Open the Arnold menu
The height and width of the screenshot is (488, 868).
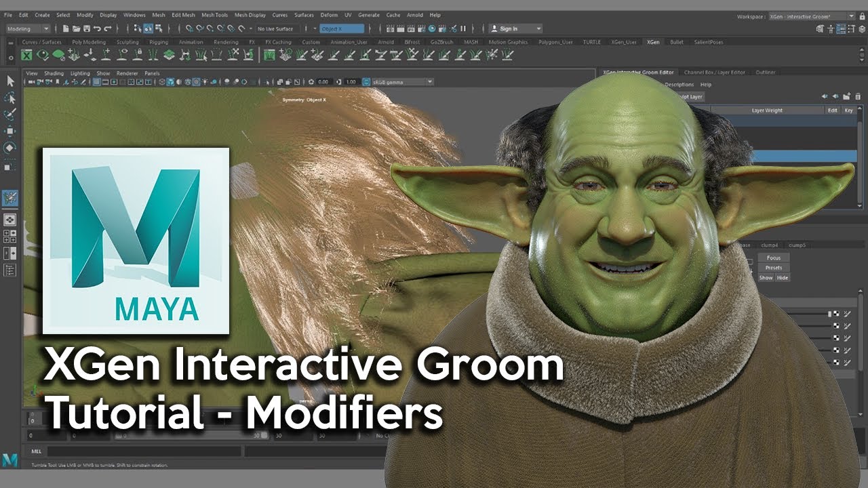click(x=415, y=15)
